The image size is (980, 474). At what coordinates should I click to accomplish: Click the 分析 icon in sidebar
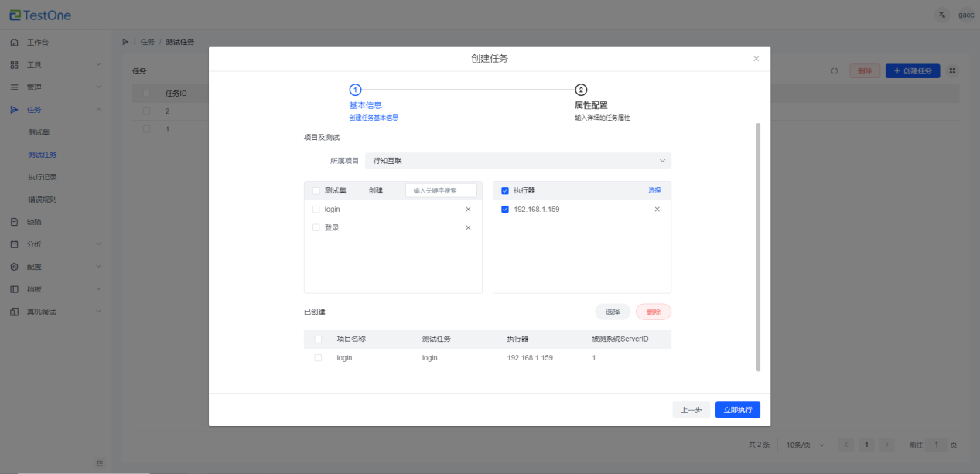point(14,244)
